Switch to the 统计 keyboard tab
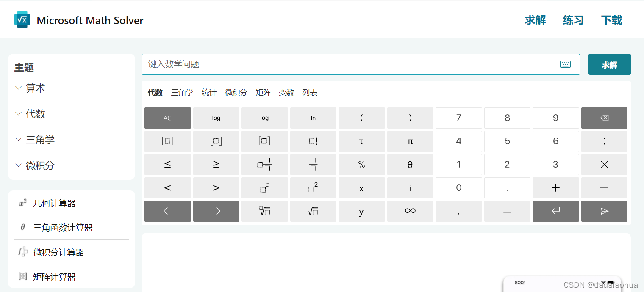Viewport: 644px width, 292px height. tap(209, 93)
